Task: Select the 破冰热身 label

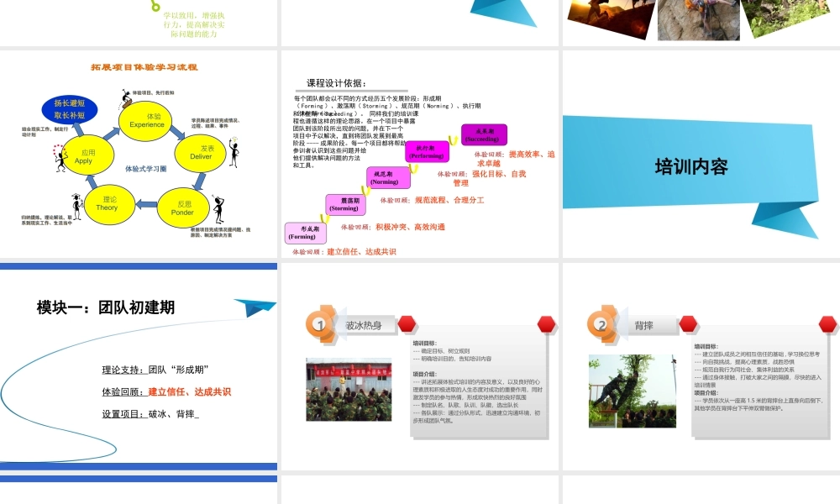Action: click(363, 325)
